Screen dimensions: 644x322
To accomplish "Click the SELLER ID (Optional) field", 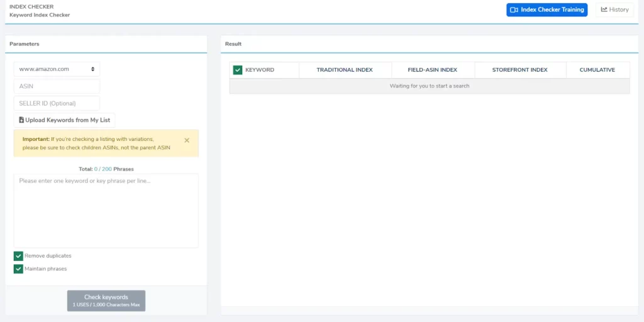I will 57,103.
